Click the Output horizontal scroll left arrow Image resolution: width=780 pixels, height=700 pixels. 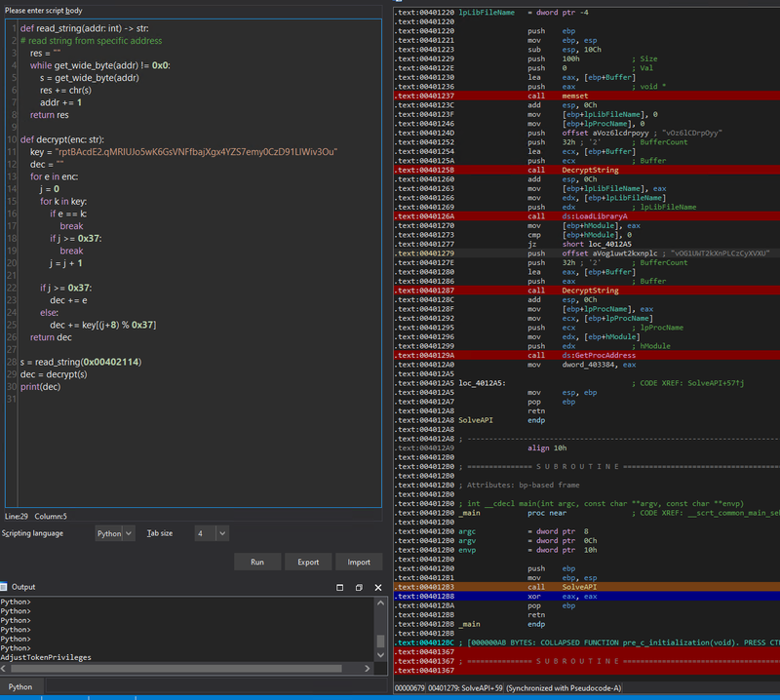(4, 668)
